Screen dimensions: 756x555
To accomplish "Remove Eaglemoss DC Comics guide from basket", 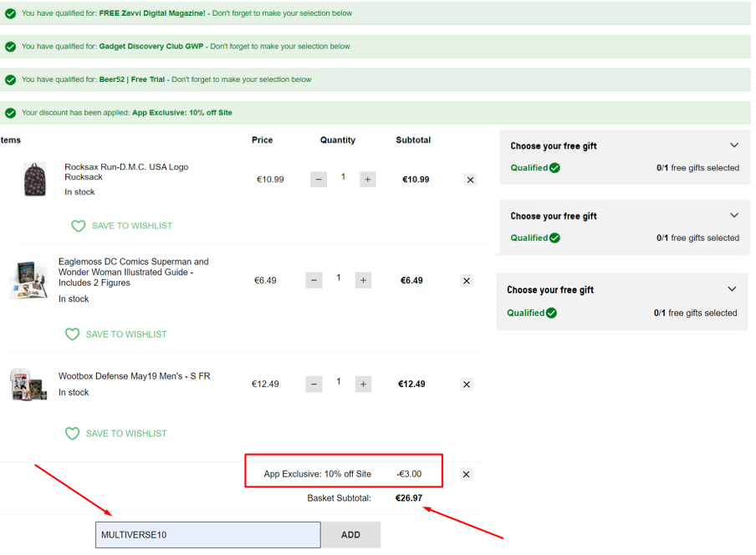I will 467,281.
